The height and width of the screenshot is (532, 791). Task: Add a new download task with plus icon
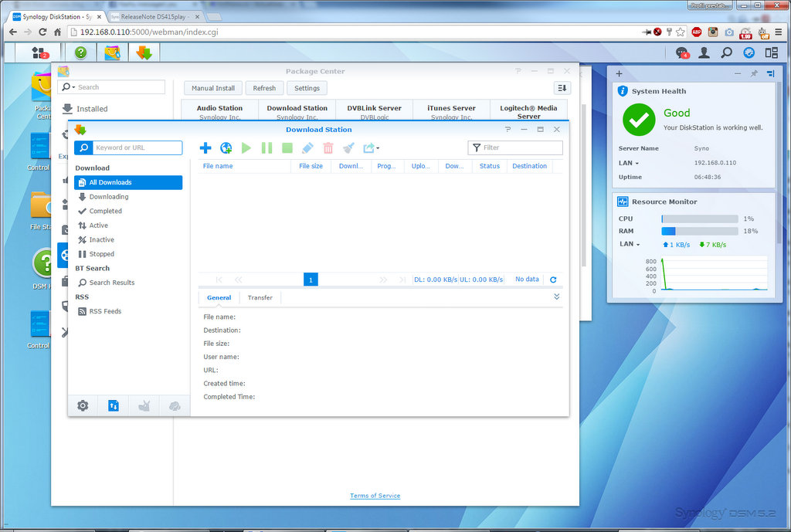pyautogui.click(x=205, y=147)
